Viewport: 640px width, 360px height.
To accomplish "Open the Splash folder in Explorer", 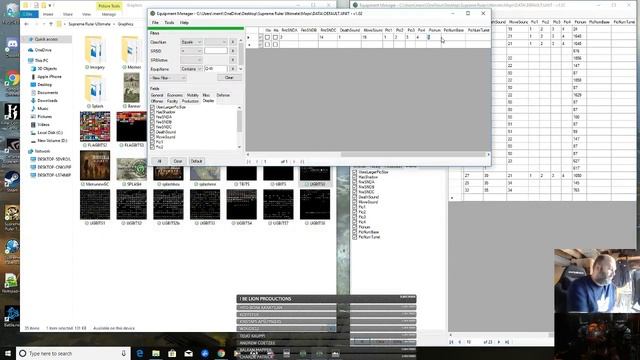I will (x=95, y=91).
